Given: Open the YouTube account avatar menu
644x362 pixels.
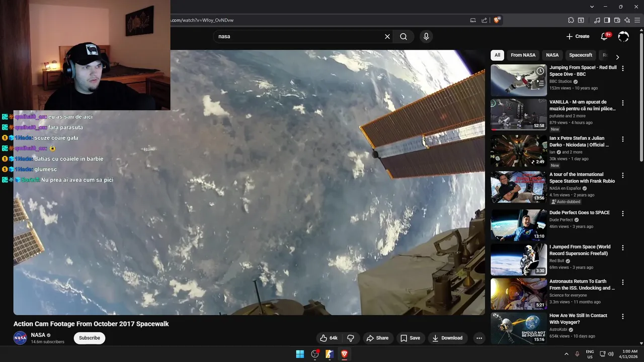Looking at the screenshot, I should click(623, 36).
